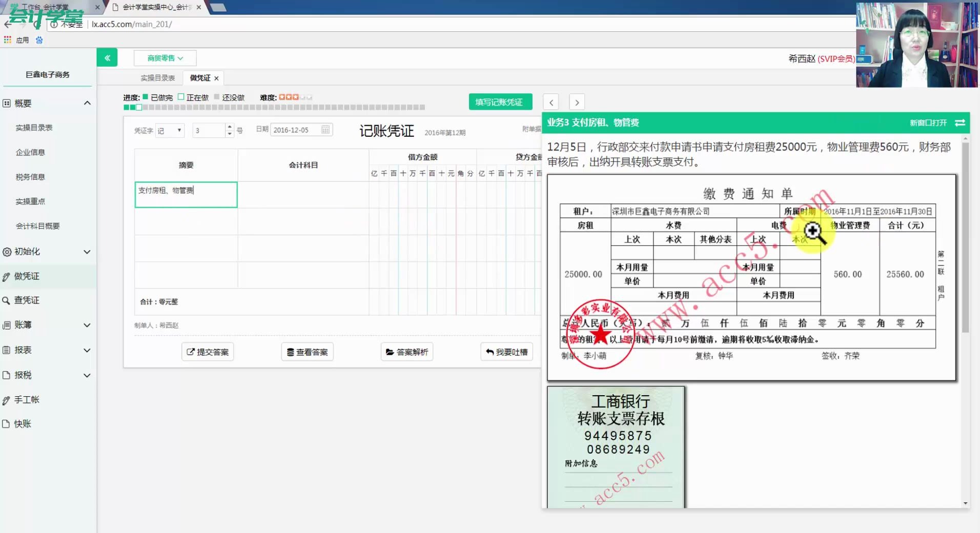The width and height of the screenshot is (980, 533).
Task: Decrease voucher number with down stepper
Action: [x=230, y=134]
